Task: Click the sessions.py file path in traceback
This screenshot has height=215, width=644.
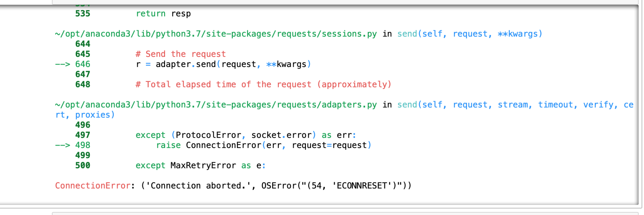Action: (x=216, y=34)
